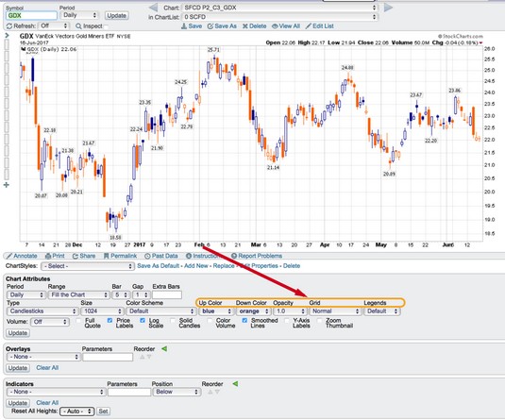Click the Overlays Parameters field

point(108,357)
